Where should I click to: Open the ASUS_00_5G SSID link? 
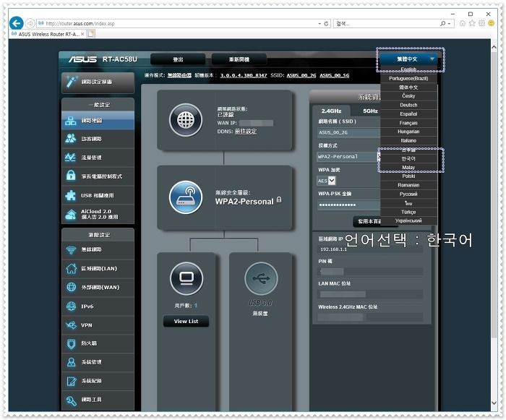334,75
